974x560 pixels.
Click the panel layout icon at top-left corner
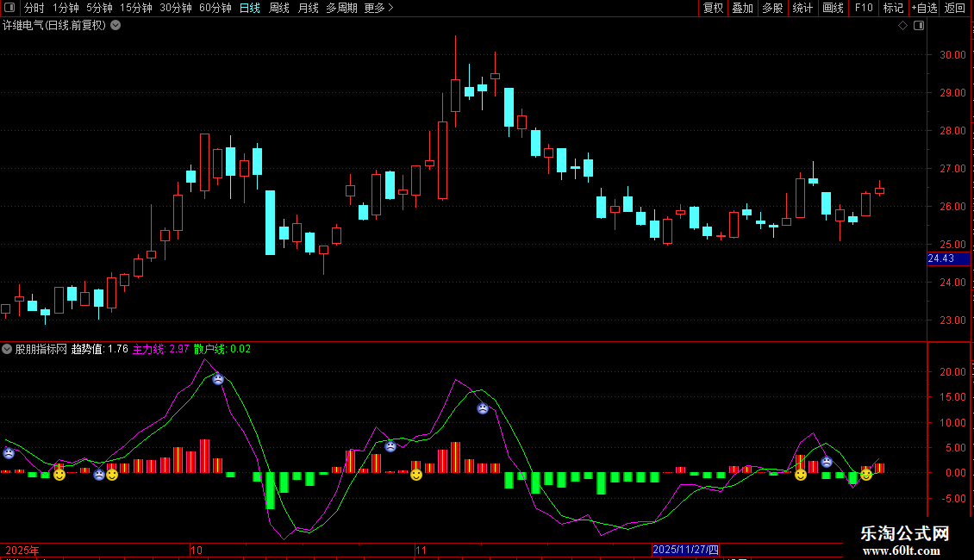tap(9, 8)
